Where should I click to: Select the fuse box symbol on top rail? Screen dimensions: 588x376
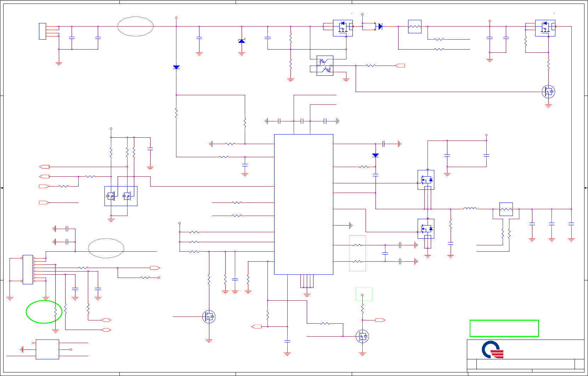[x=415, y=27]
